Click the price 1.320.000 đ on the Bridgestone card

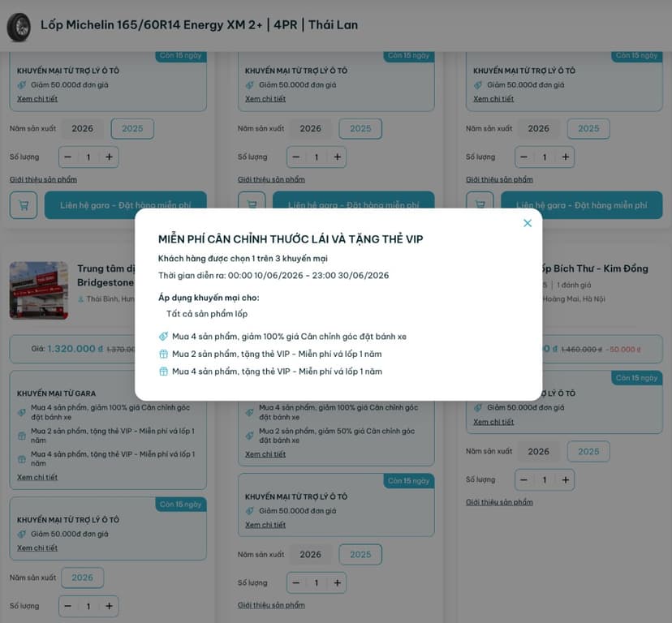(75, 349)
